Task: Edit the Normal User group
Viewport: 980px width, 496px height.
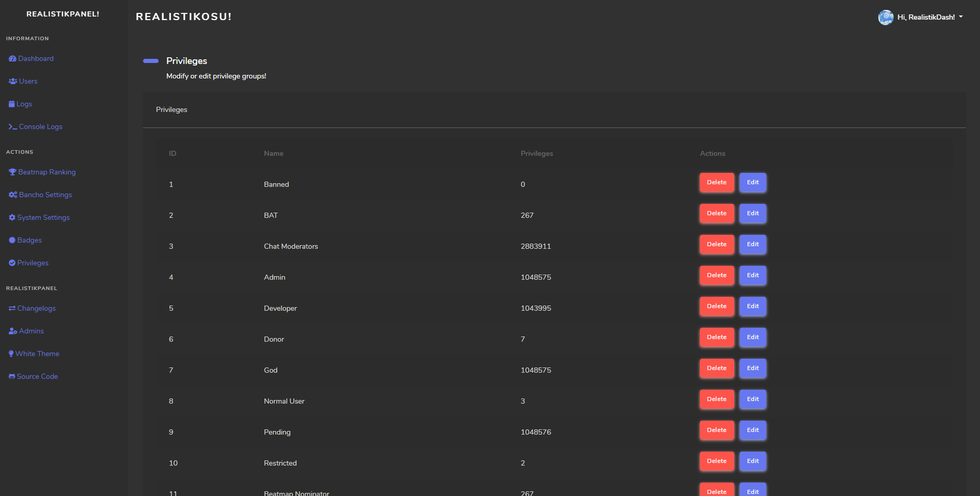Action: pos(753,399)
